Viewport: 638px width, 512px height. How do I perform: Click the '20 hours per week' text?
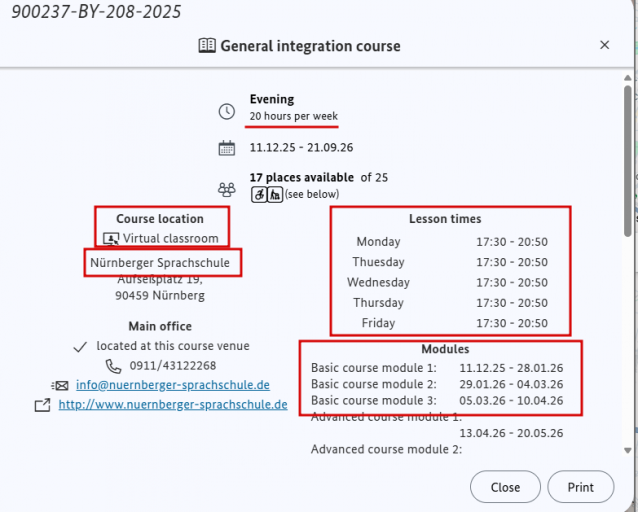pyautogui.click(x=294, y=116)
